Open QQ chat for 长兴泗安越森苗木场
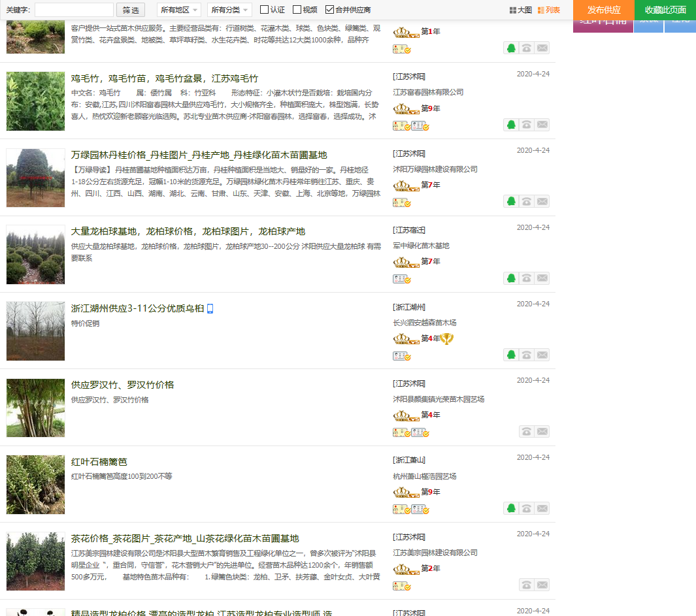Screen dimensions: 696x616 point(511,355)
